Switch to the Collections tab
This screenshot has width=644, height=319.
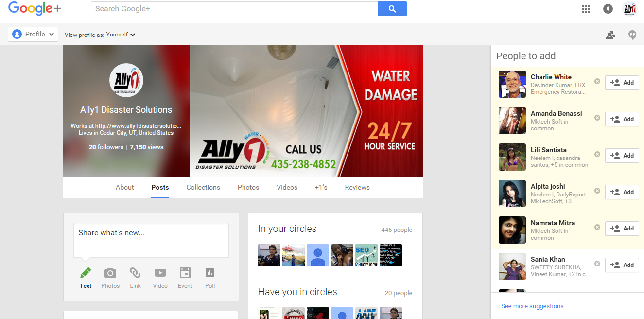(203, 187)
